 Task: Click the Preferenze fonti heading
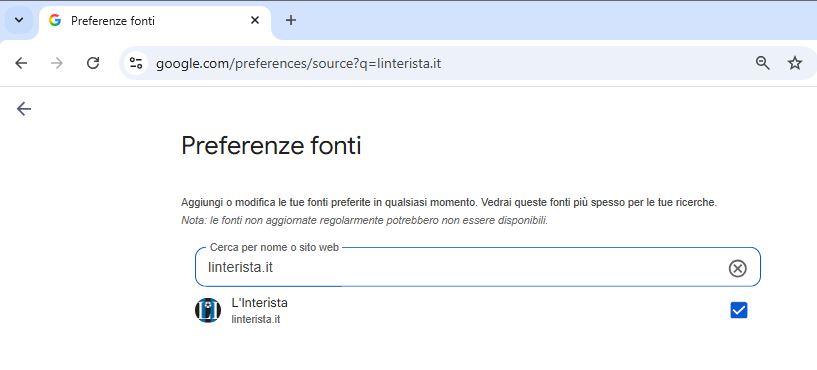[x=271, y=145]
